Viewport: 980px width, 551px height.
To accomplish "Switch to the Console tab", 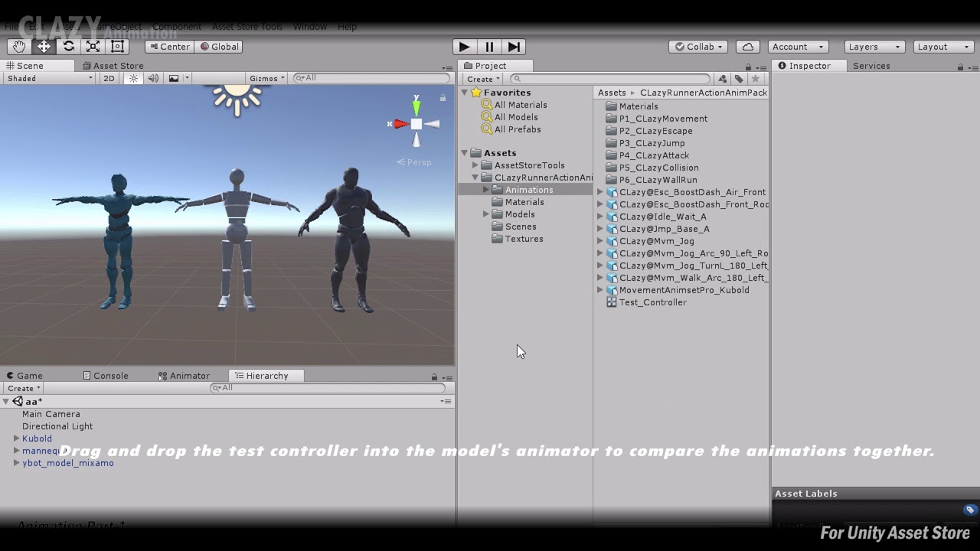I will click(106, 376).
